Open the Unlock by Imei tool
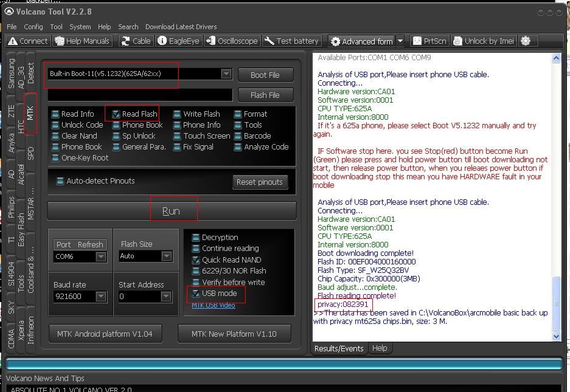 (484, 41)
